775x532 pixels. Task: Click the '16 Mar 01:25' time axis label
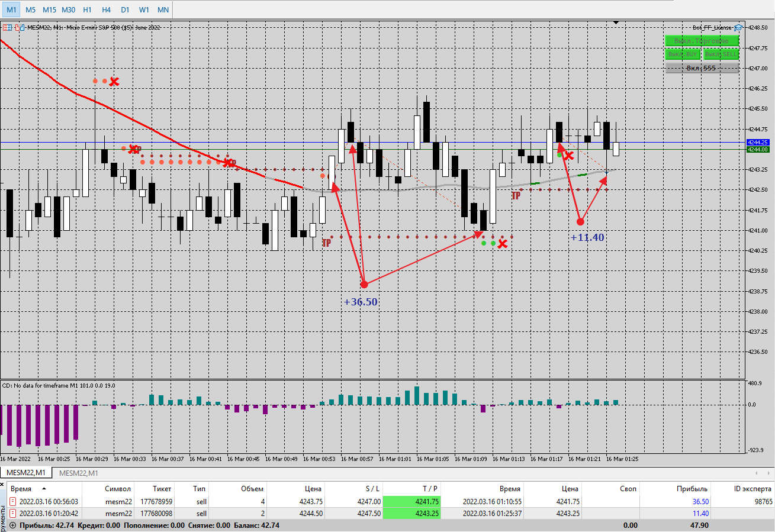(x=622, y=459)
